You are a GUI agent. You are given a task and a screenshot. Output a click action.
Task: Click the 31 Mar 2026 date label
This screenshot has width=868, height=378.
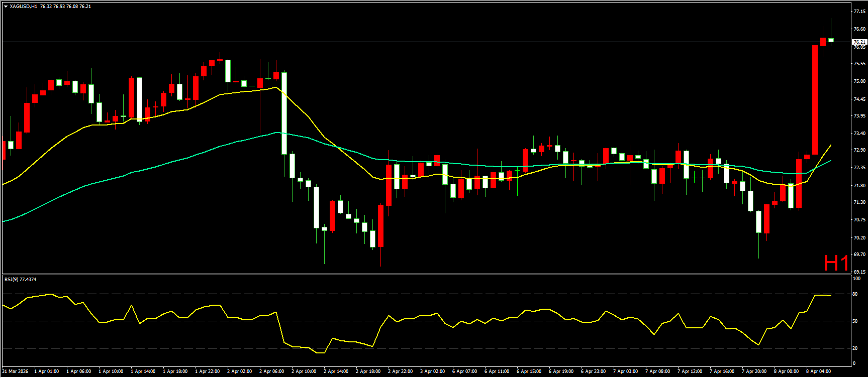pyautogui.click(x=15, y=371)
